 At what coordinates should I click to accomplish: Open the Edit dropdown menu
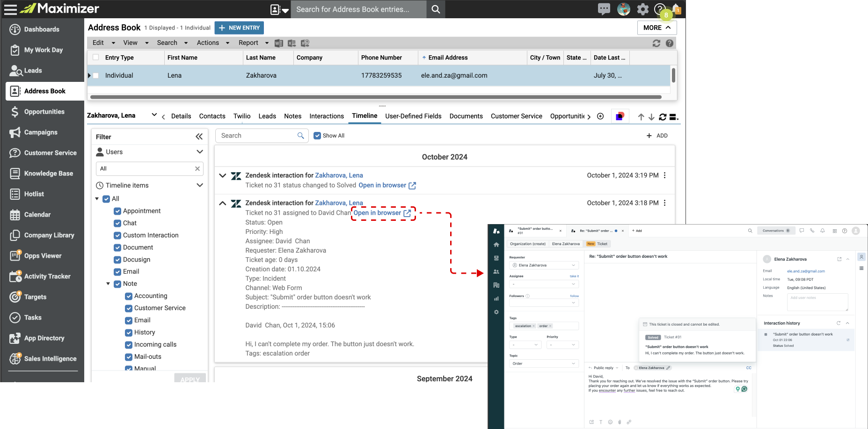(x=104, y=43)
